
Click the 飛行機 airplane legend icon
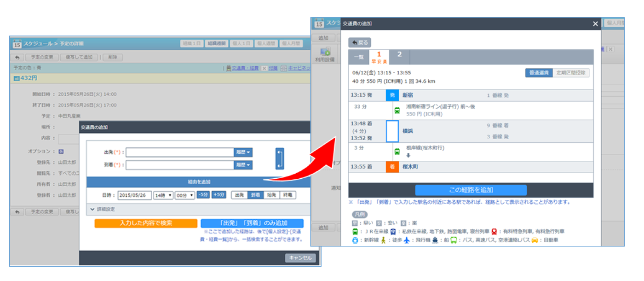click(x=406, y=240)
